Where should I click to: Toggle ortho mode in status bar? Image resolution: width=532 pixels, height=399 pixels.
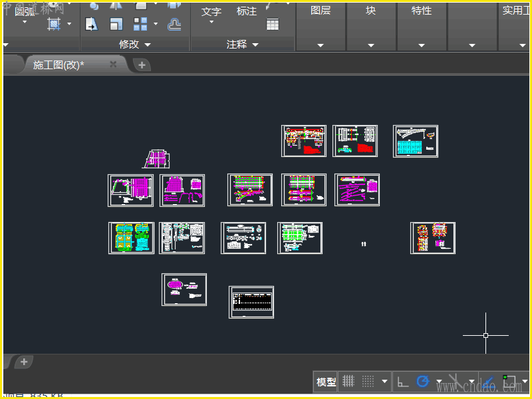click(402, 382)
